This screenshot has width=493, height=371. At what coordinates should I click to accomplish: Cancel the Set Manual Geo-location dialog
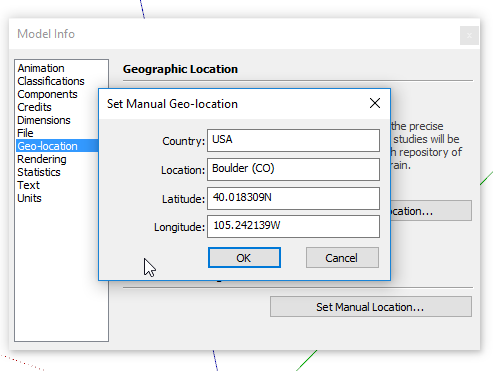tap(342, 258)
